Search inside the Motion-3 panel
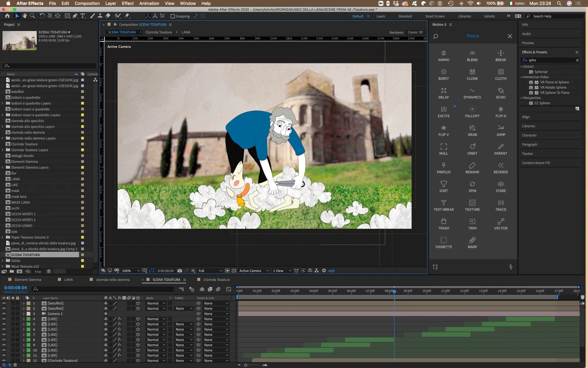The image size is (588, 368). [x=436, y=36]
